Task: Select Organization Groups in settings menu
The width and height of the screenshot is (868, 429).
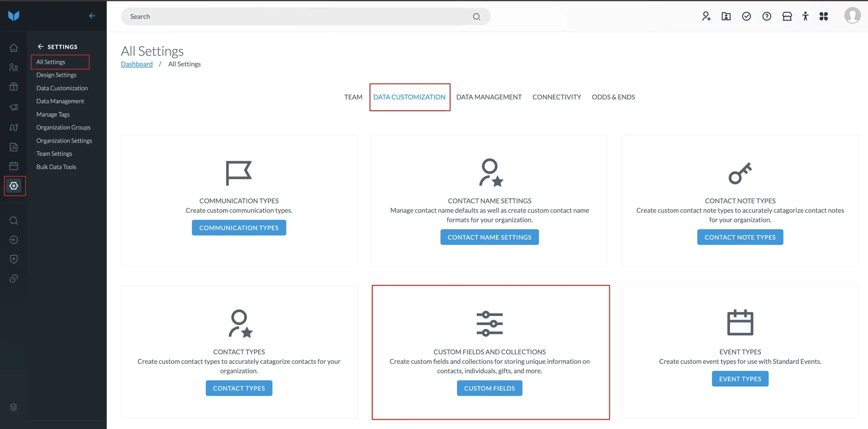Action: [x=63, y=127]
